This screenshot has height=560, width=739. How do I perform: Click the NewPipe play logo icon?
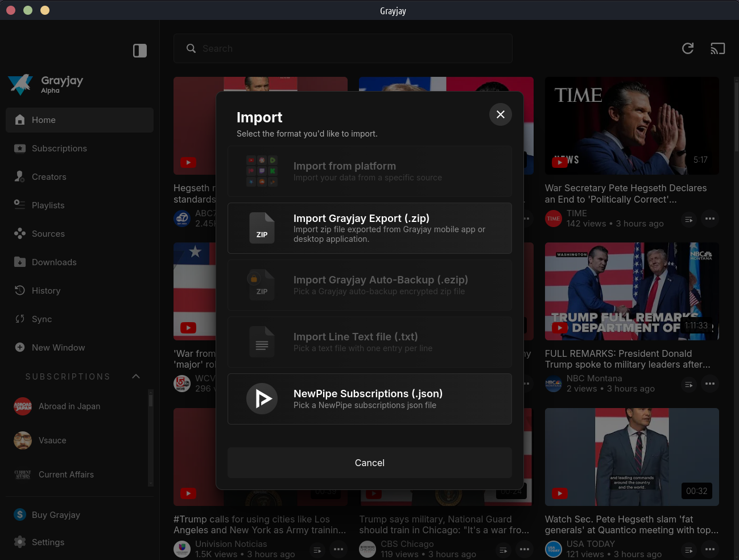coord(262,399)
